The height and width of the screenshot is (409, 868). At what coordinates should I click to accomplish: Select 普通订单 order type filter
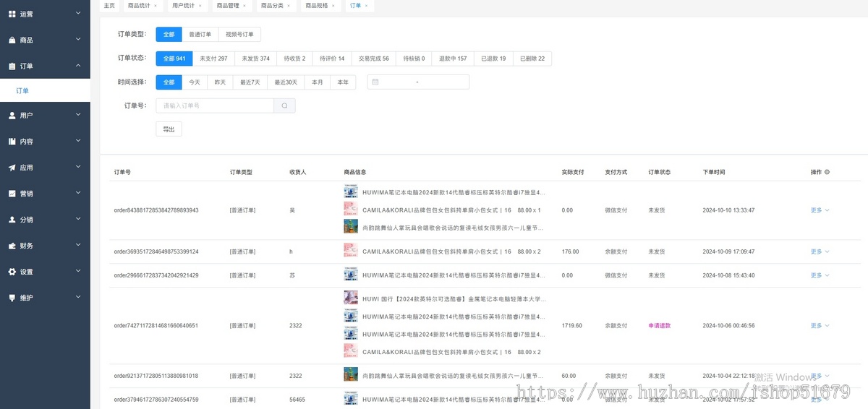(200, 34)
